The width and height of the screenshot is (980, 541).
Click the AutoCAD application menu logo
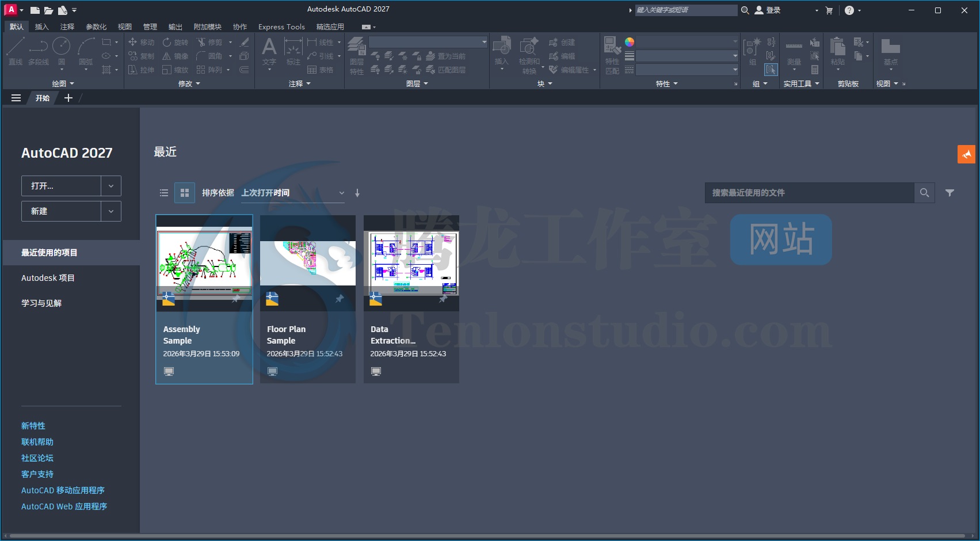pyautogui.click(x=10, y=10)
